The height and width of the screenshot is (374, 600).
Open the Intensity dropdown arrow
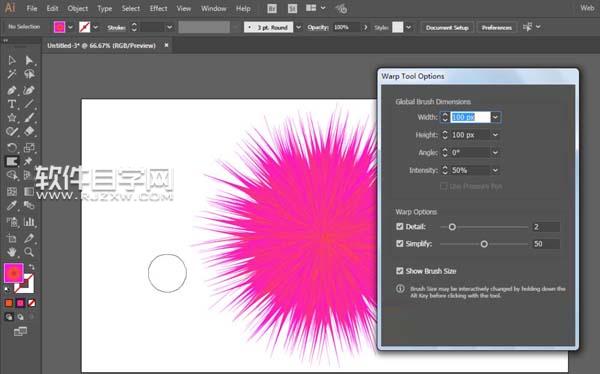click(x=495, y=170)
